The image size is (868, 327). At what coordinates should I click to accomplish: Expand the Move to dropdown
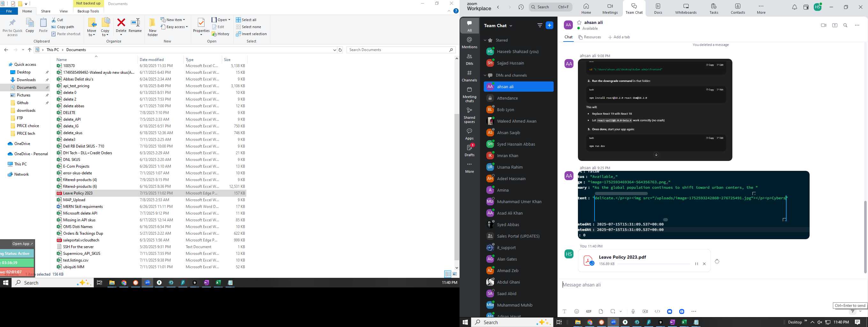pyautogui.click(x=92, y=33)
